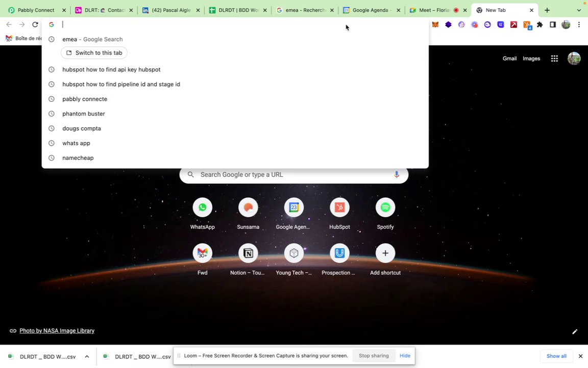588x368 pixels.
Task: Switch to the LinkedIn Pascal Aigle tab
Action: pyautogui.click(x=171, y=10)
